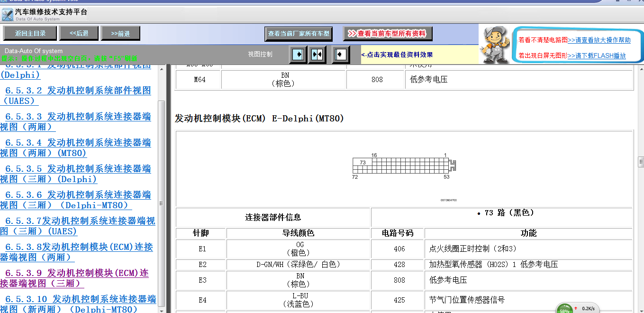Click the 导线颜色 column header
644x313 pixels.
[x=299, y=233]
